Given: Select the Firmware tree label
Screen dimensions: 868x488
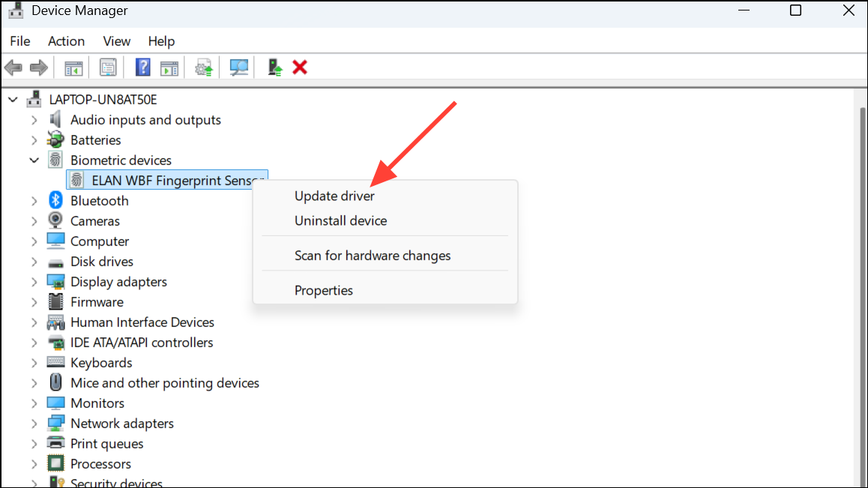Looking at the screenshot, I should pos(97,302).
